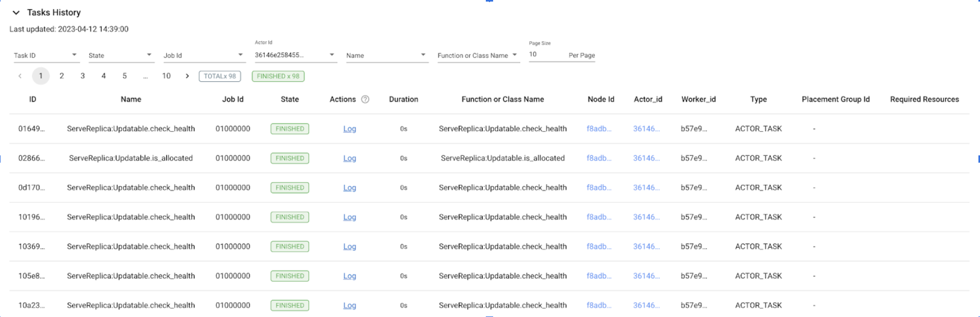Open Actor_id 36146 link in 10369 row

tap(646, 247)
